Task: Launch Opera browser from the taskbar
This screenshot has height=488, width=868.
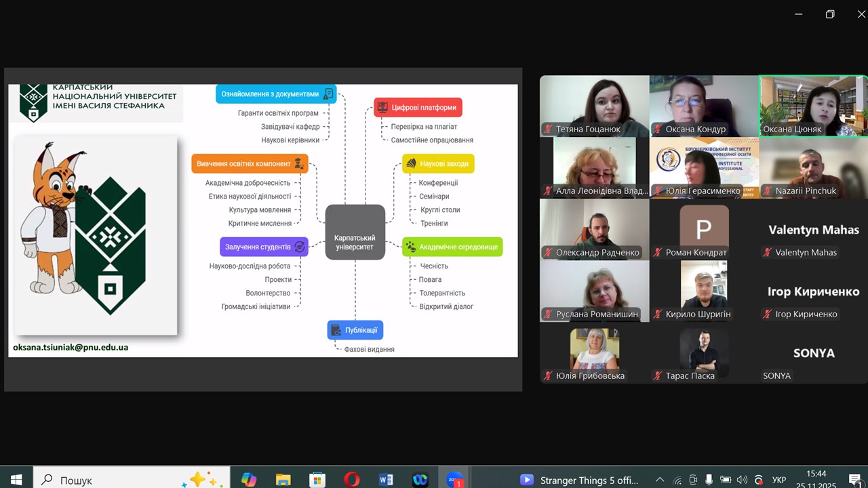Action: tap(351, 479)
